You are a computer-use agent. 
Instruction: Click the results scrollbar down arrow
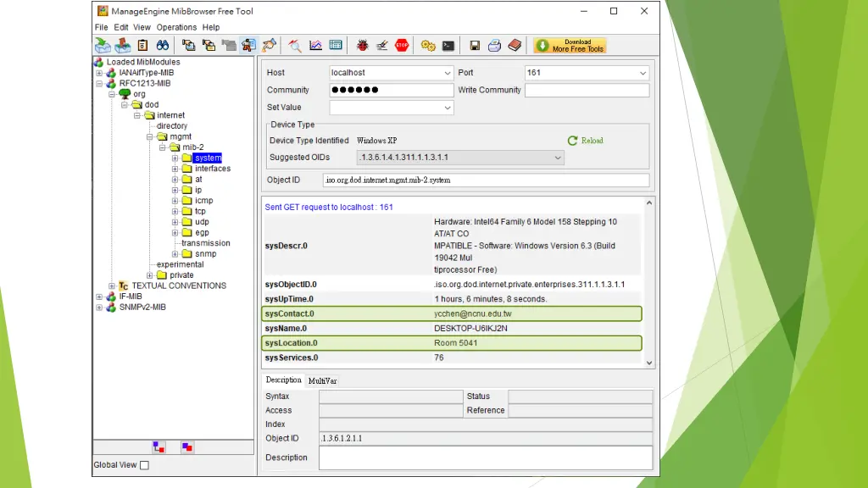click(649, 363)
